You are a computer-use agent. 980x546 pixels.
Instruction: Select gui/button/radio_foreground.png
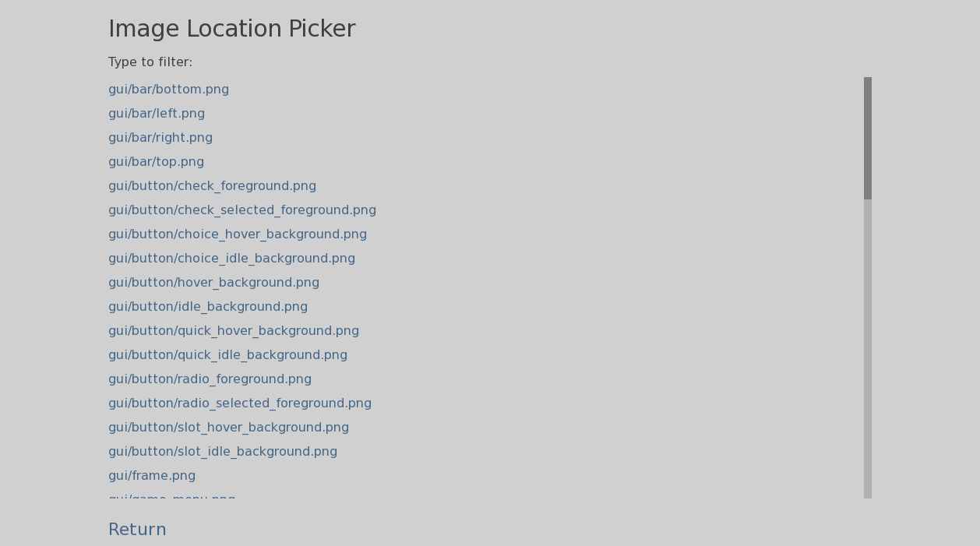pos(210,379)
